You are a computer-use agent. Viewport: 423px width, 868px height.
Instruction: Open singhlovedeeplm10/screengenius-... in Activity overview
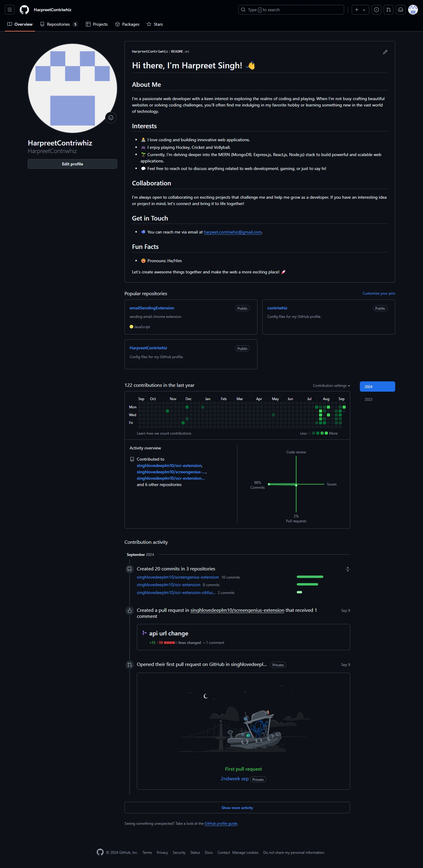[x=171, y=472]
